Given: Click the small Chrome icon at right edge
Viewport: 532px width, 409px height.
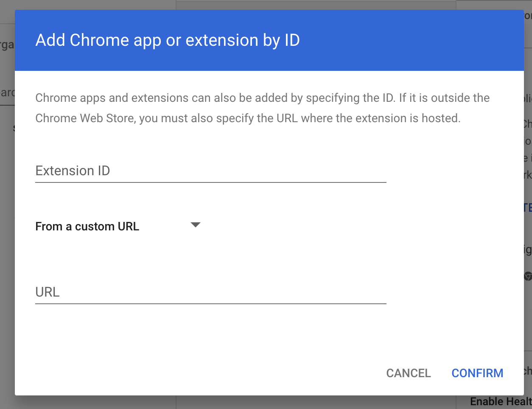Looking at the screenshot, I should tap(527, 277).
